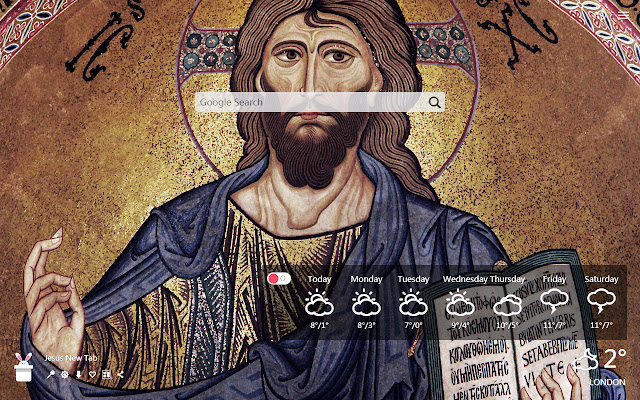Viewport: 640px width, 400px height.
Task: Click Saturday's thunderstorm weather icon
Action: [x=601, y=301]
